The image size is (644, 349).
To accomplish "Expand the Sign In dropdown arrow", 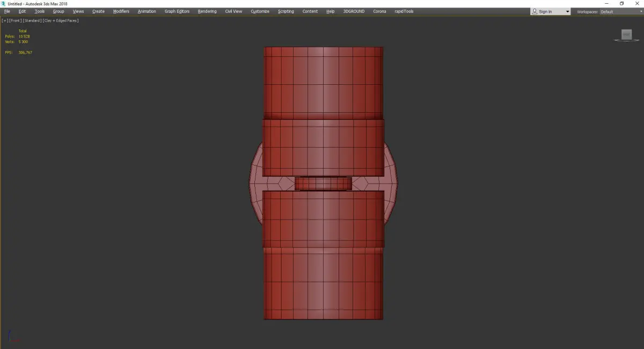I will pyautogui.click(x=567, y=12).
